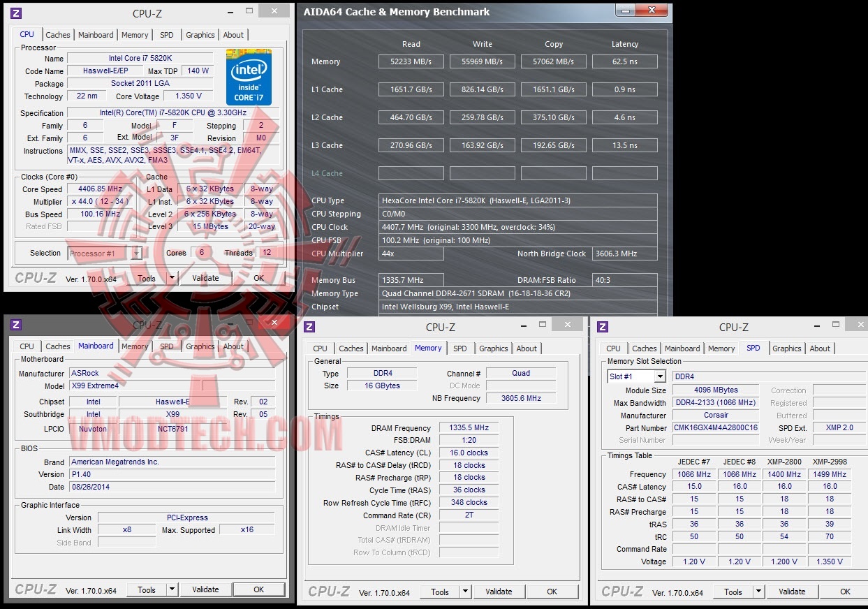Screen dimensions: 868x609
Task: Click the purple Z icon of the CPU-Z SPD window
Action: click(x=603, y=327)
